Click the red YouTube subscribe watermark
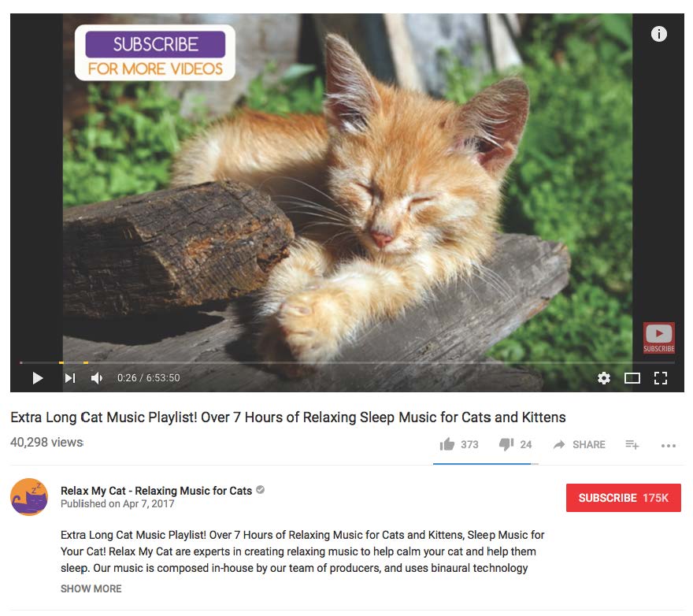 point(658,337)
